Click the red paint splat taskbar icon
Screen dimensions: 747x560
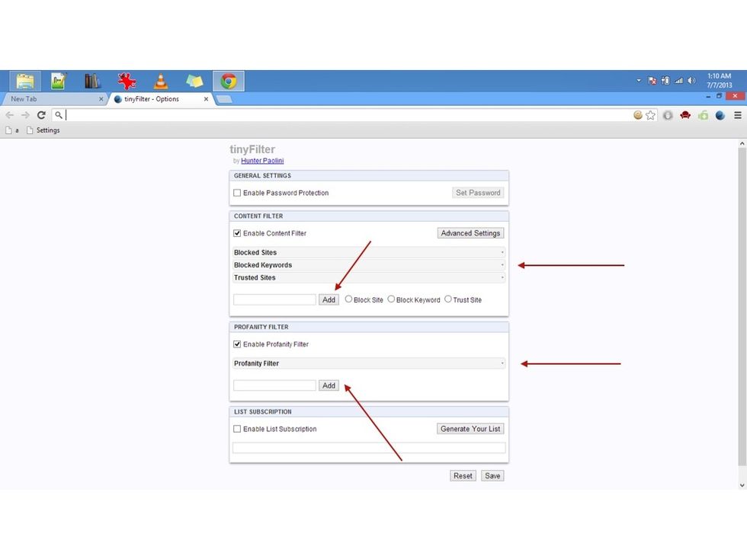tap(127, 80)
